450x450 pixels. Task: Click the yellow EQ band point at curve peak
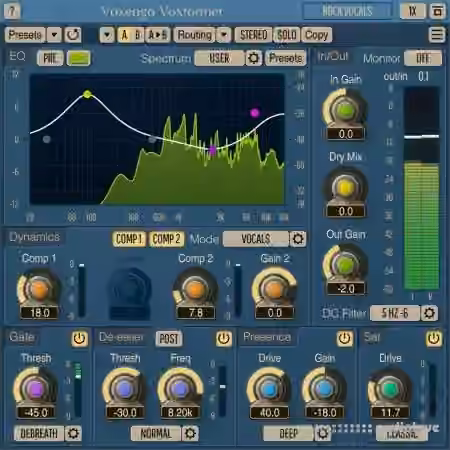[87, 94]
